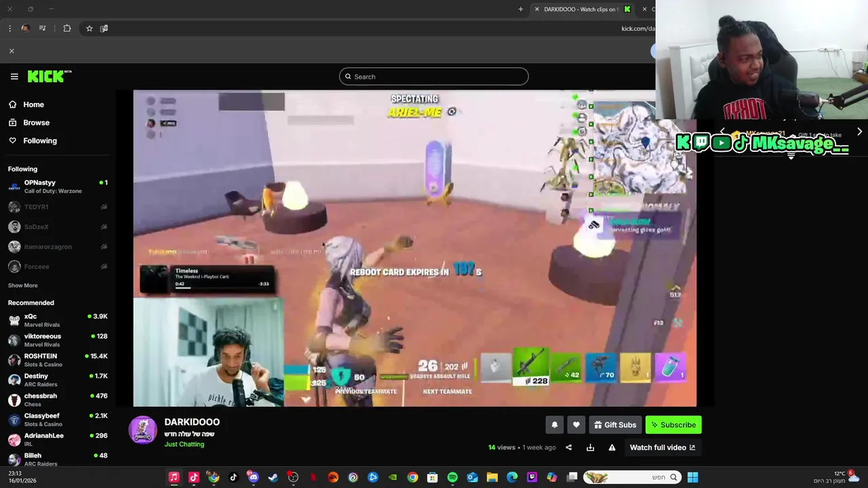This screenshot has height=488, width=868.
Task: Open File Explorer from taskbar
Action: [492, 477]
